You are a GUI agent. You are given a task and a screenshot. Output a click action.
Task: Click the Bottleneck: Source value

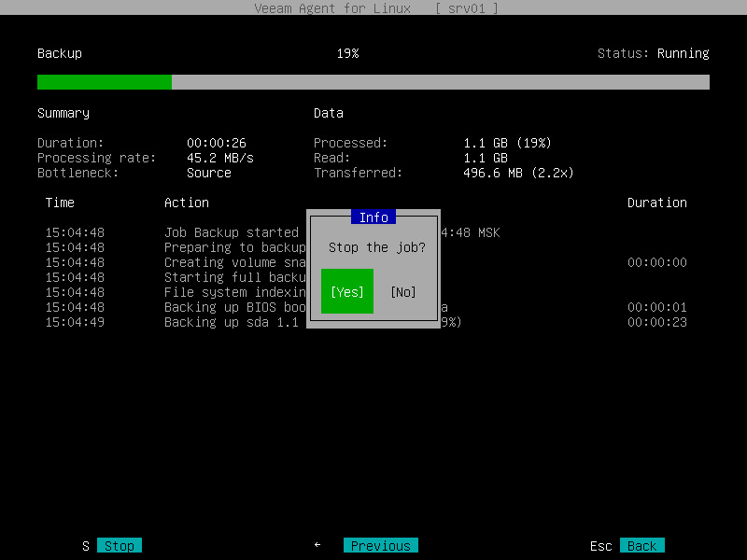pyautogui.click(x=209, y=173)
